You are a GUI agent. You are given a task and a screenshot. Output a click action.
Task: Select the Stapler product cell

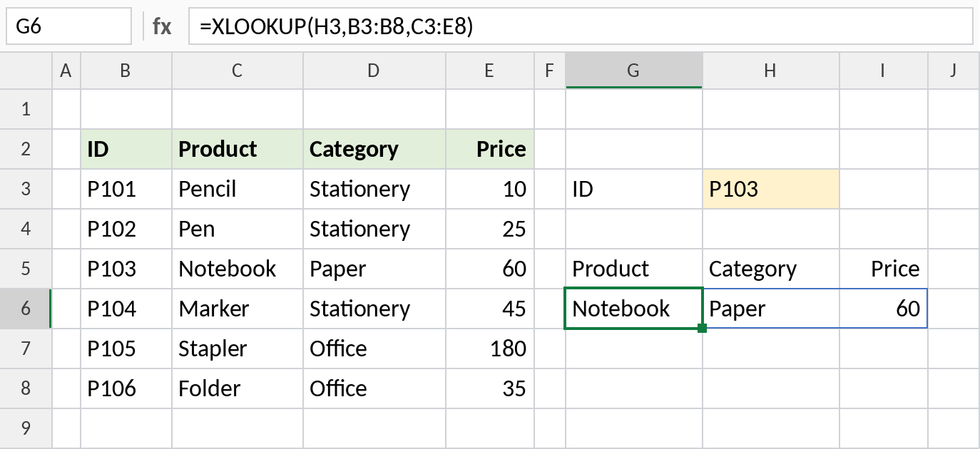[238, 349]
